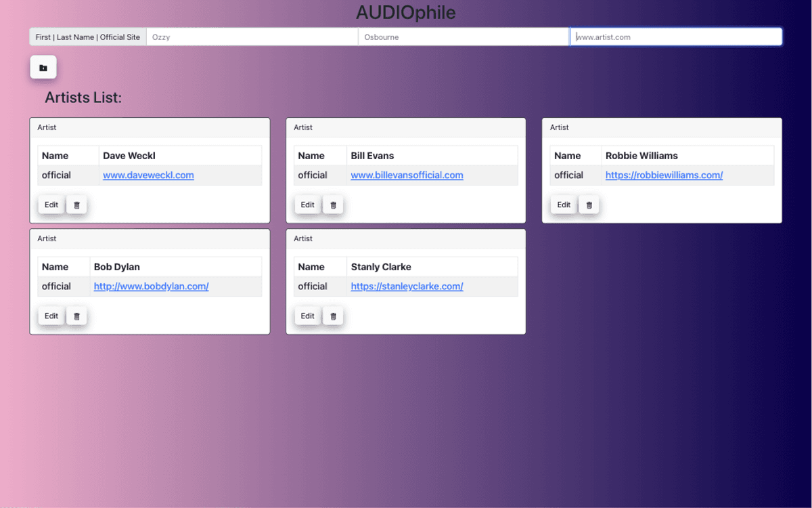Edit the Dave Weckl entry
Screen dimensions: 812x508
click(51, 205)
